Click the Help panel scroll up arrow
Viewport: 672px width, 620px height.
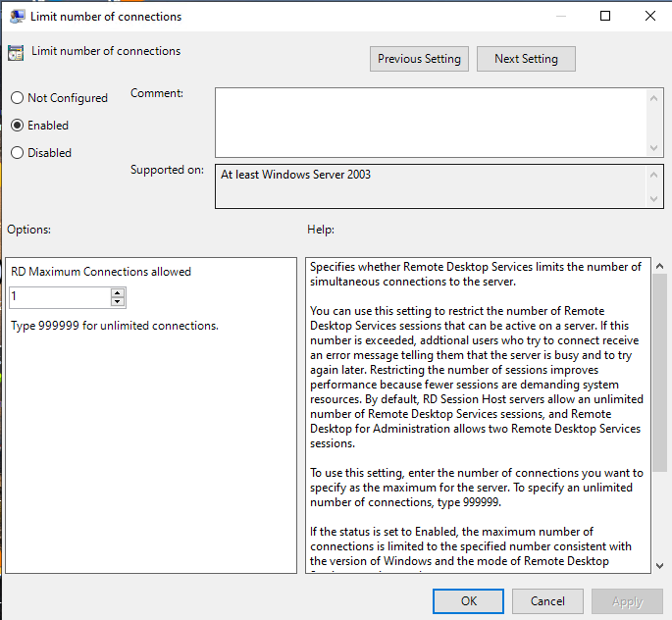click(x=659, y=267)
